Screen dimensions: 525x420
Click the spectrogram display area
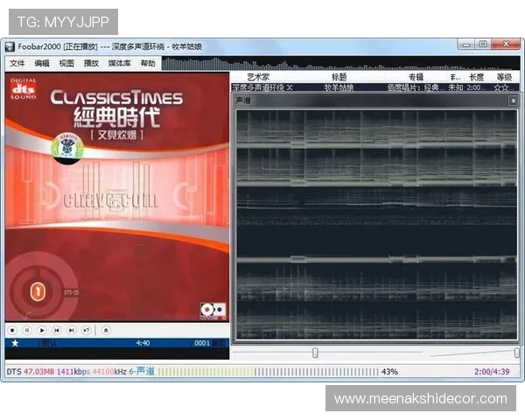(x=376, y=225)
